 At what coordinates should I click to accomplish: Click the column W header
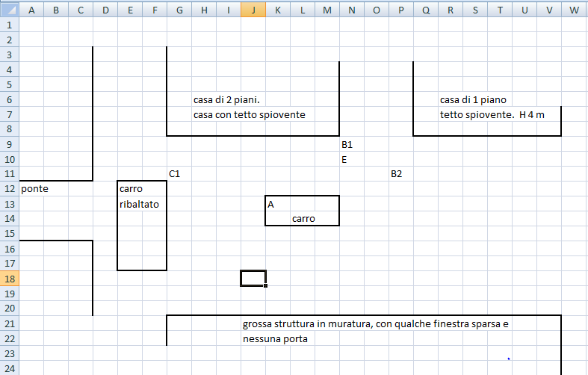(x=573, y=9)
